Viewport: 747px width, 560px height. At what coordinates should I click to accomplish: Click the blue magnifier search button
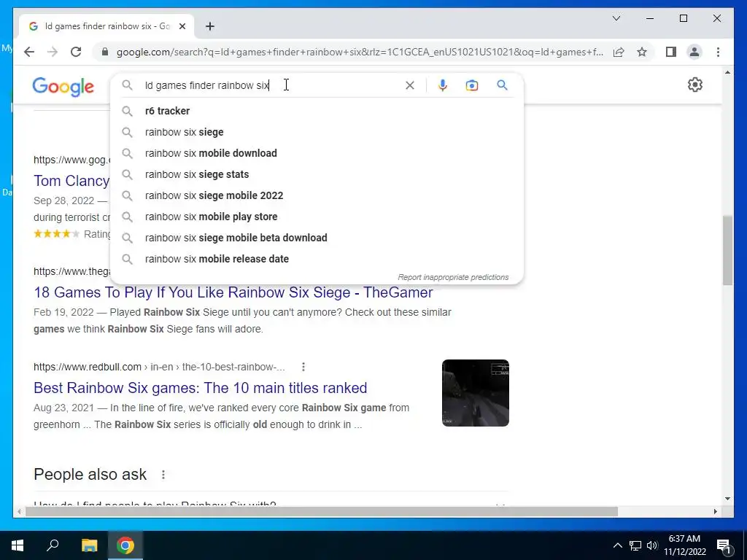[502, 85]
